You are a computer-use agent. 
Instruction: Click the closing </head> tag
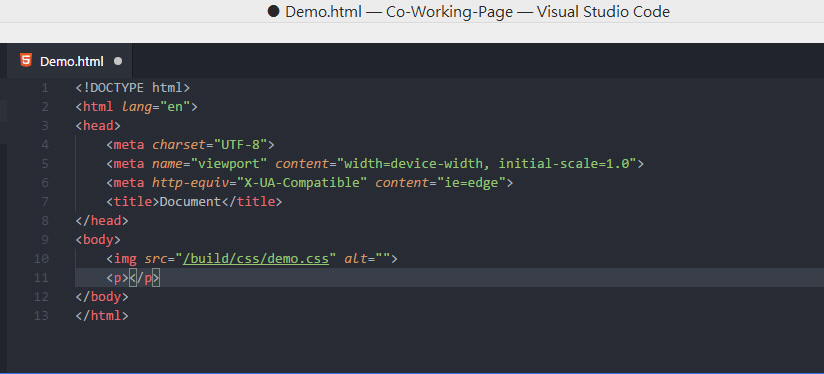102,221
